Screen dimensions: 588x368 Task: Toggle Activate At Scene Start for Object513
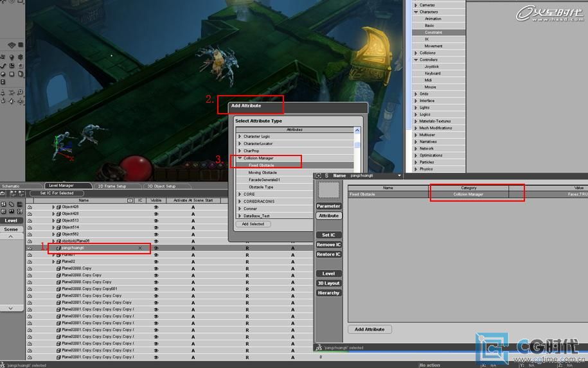tap(193, 221)
